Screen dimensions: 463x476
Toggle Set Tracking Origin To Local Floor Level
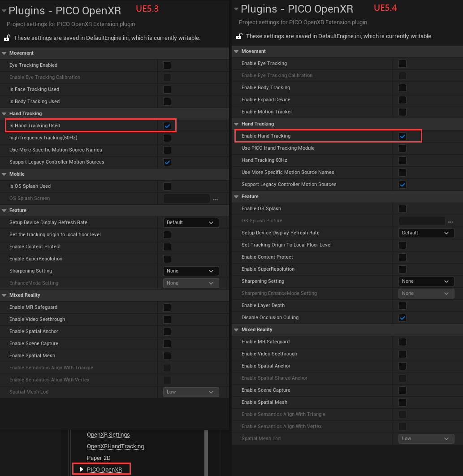pyautogui.click(x=402, y=245)
